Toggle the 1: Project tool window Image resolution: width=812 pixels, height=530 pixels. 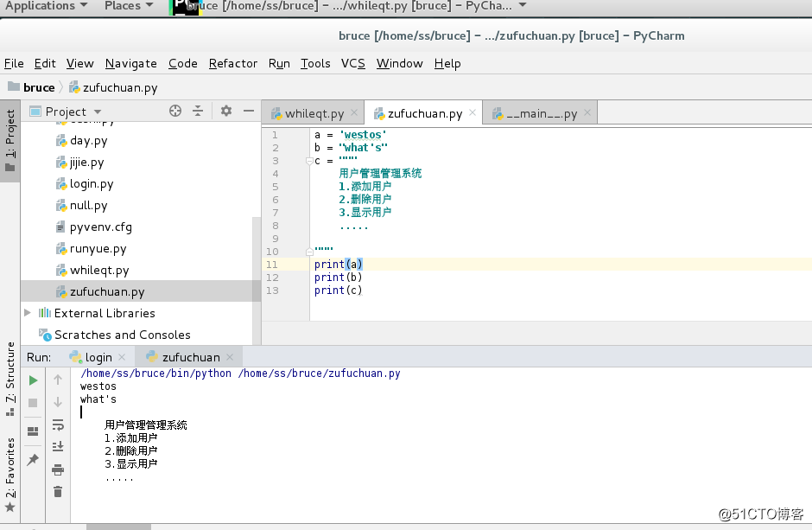(x=10, y=140)
